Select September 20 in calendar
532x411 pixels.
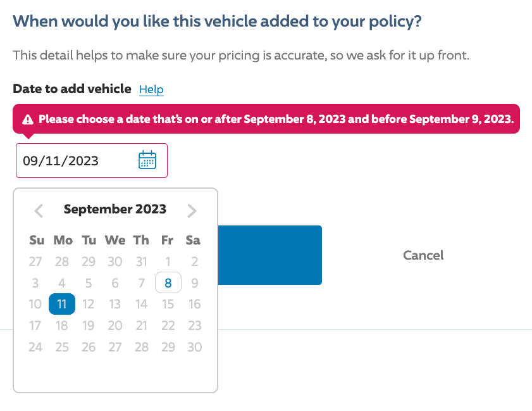[115, 326]
